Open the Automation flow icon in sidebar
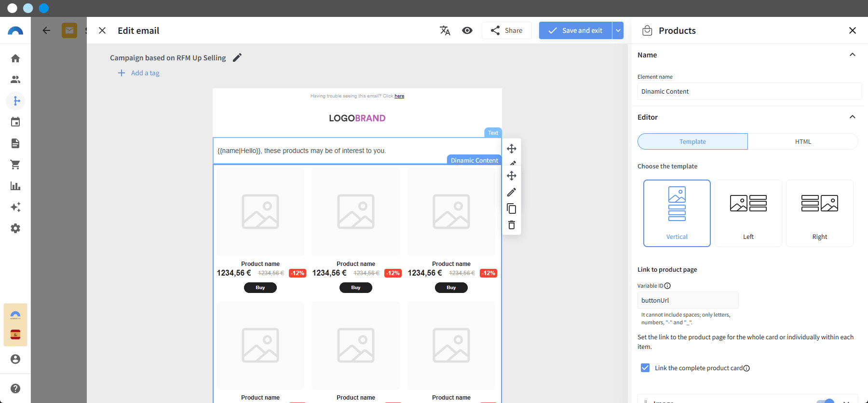The image size is (868, 403). (15, 101)
